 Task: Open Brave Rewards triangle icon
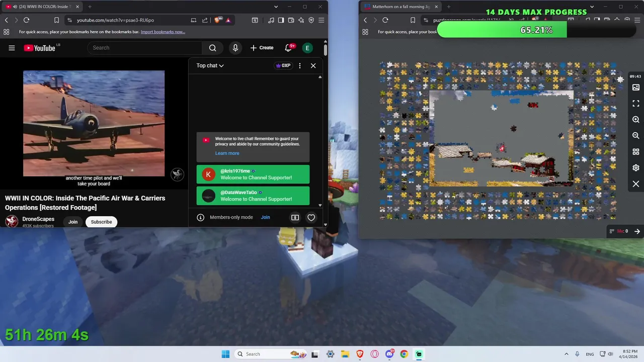[228, 20]
